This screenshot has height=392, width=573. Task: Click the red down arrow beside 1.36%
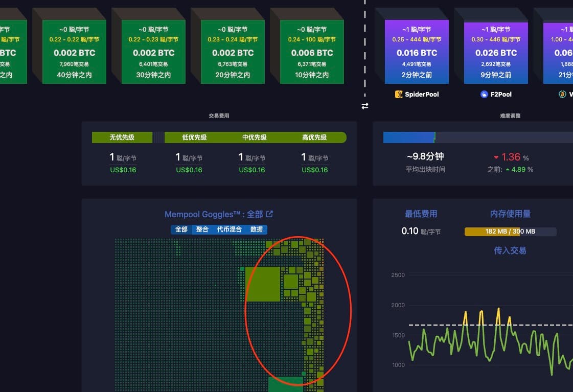(x=496, y=157)
